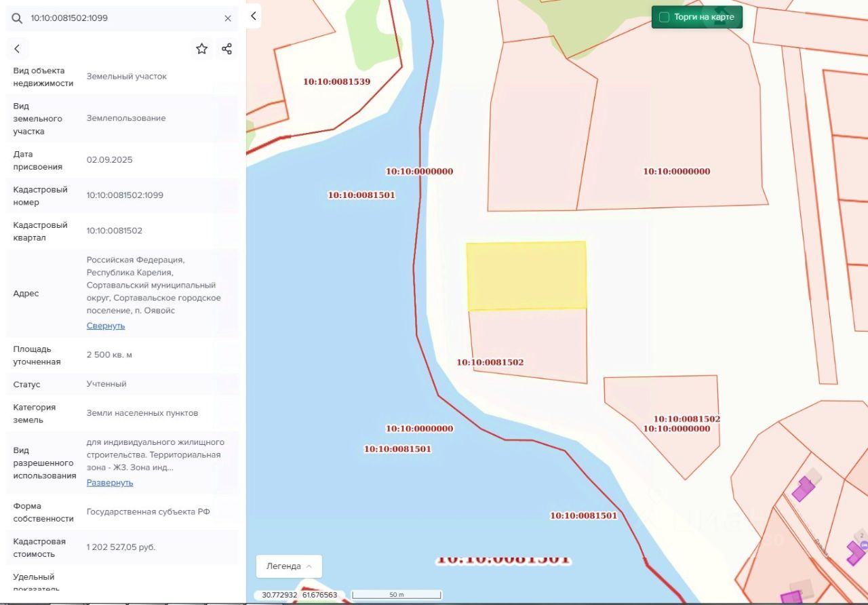Select the status value 'Учтенный'
This screenshot has width=868, height=605.
(x=106, y=384)
